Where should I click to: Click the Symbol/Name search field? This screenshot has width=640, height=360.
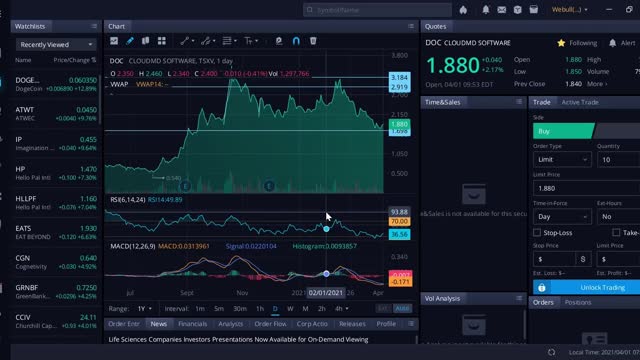pos(377,10)
